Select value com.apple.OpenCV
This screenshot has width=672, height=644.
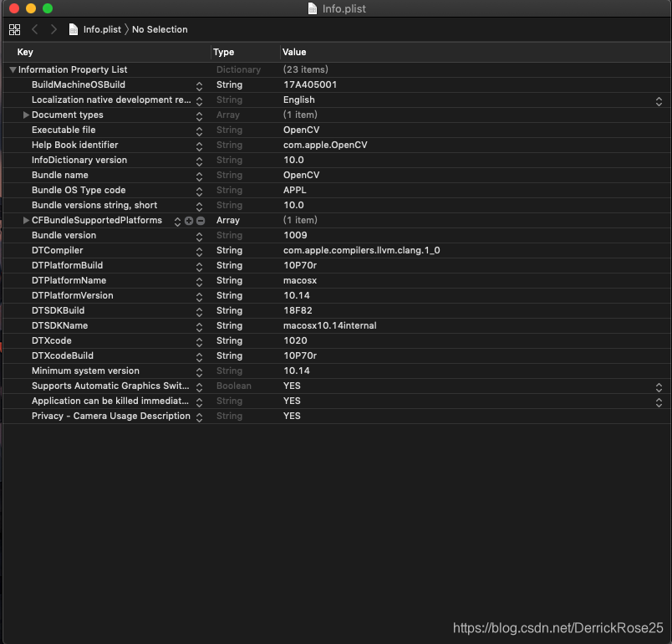(325, 145)
